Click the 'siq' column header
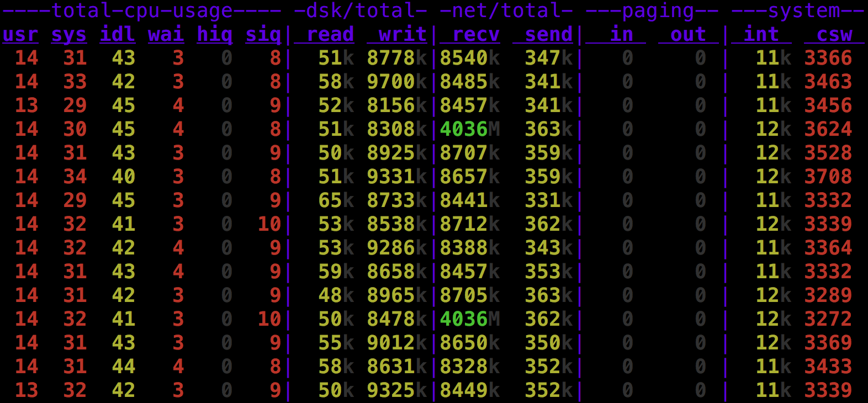868x403 pixels. [x=263, y=34]
